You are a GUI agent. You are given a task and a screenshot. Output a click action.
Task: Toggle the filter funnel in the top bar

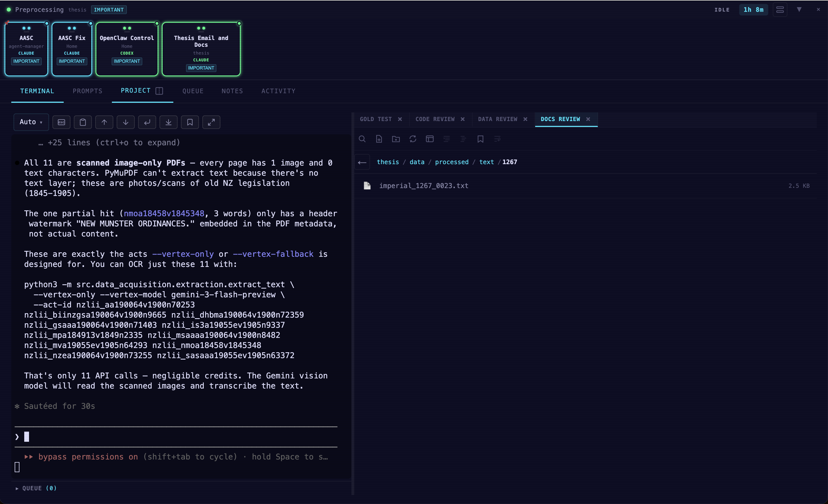click(799, 9)
